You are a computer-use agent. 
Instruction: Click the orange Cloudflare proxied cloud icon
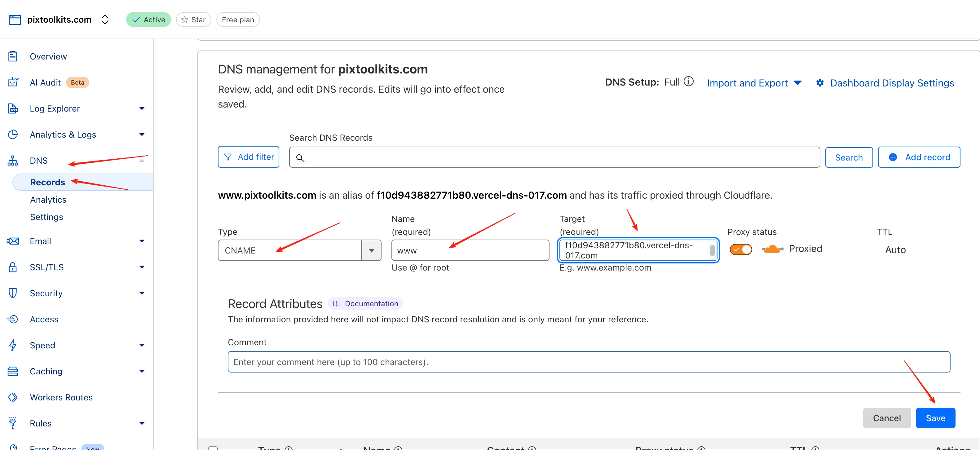(x=772, y=249)
